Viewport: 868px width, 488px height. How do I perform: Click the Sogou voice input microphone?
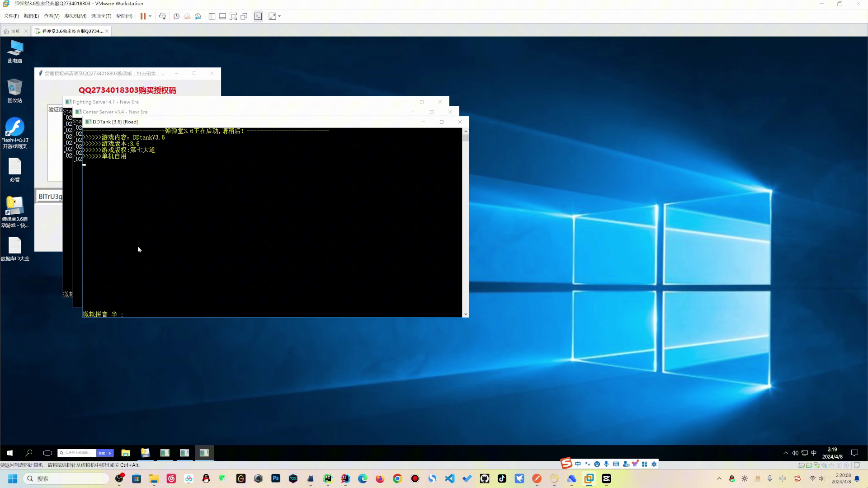606,464
